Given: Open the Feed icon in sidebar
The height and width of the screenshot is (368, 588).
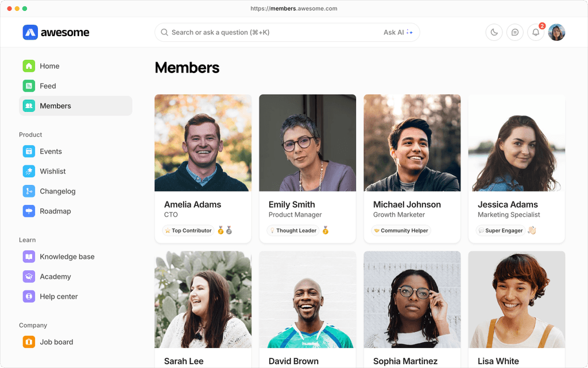Looking at the screenshot, I should point(29,86).
